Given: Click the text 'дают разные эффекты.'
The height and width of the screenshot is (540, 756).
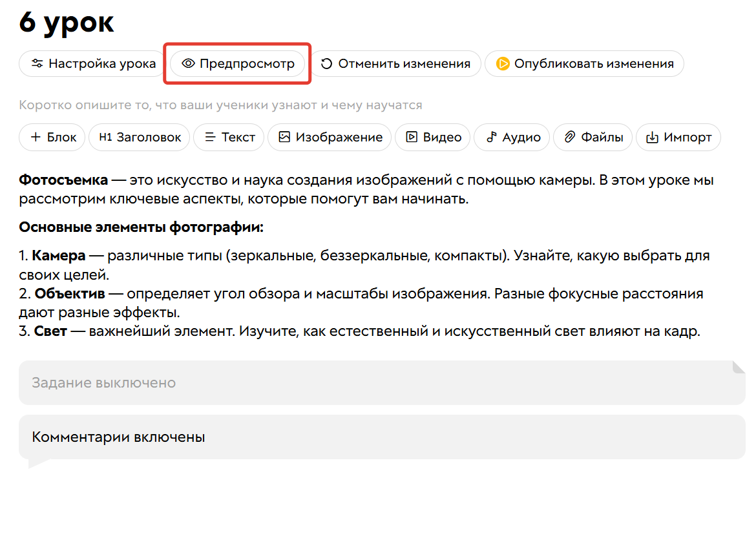Looking at the screenshot, I should pos(100,313).
